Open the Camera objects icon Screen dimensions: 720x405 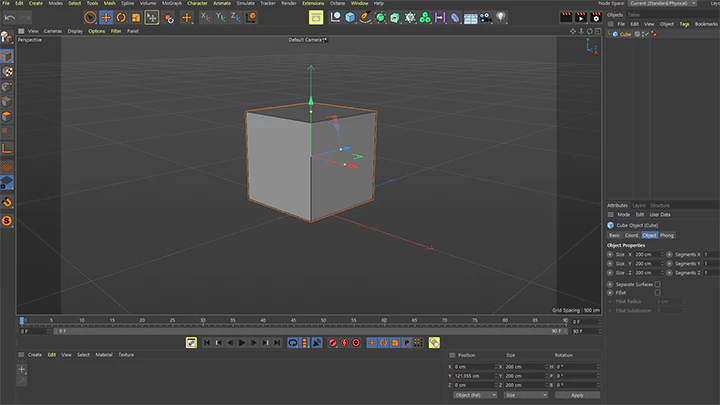(x=485, y=17)
